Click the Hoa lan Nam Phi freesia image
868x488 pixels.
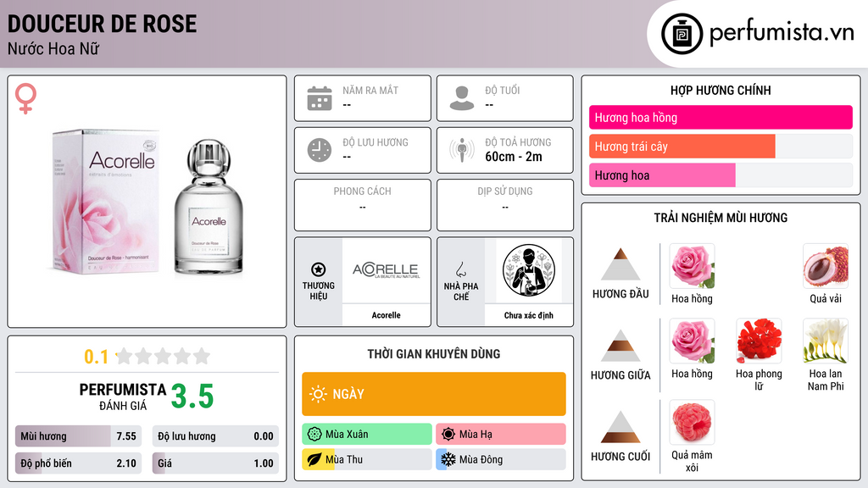pos(826,341)
